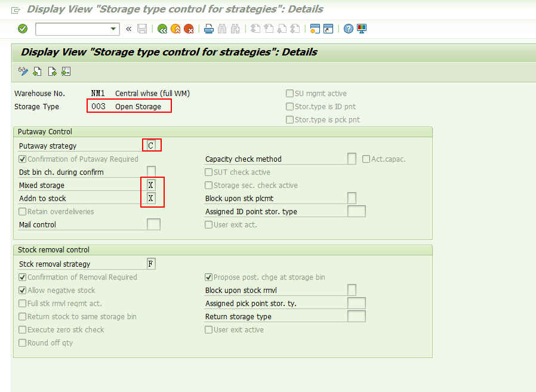
Task: Click the Stck removal strategy field F
Action: (151, 264)
